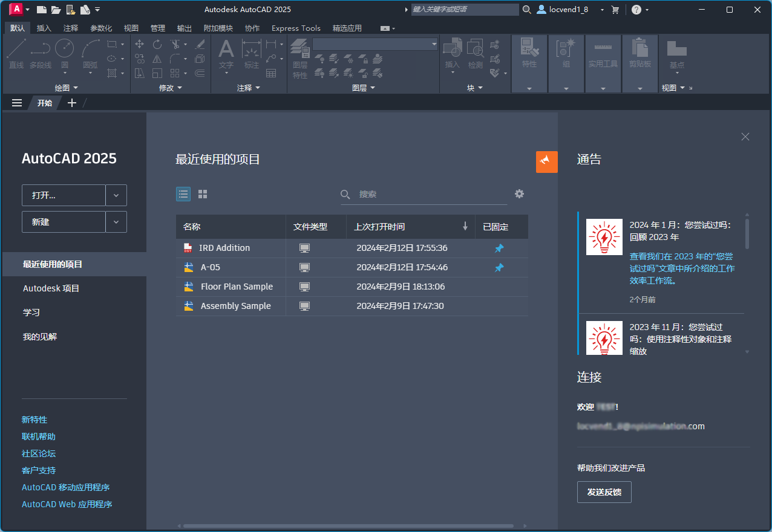Switch recent items to list view
This screenshot has width=772, height=532.
(x=183, y=194)
